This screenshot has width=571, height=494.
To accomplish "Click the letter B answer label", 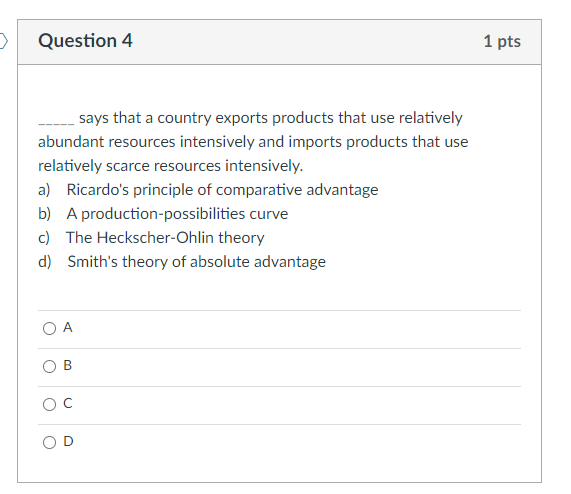I will (x=68, y=365).
